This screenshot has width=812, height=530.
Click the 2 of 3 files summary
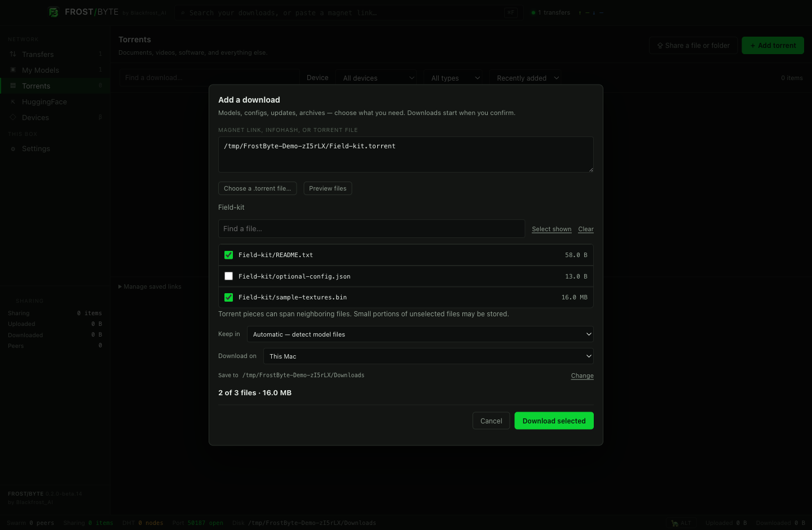click(x=255, y=393)
